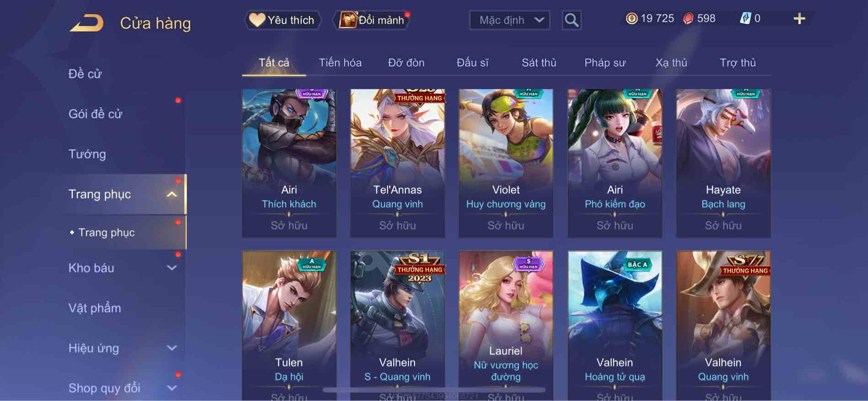Screen dimensions: 868x401
Task: Select Hayate Bạch lang skin card
Action: (723, 163)
